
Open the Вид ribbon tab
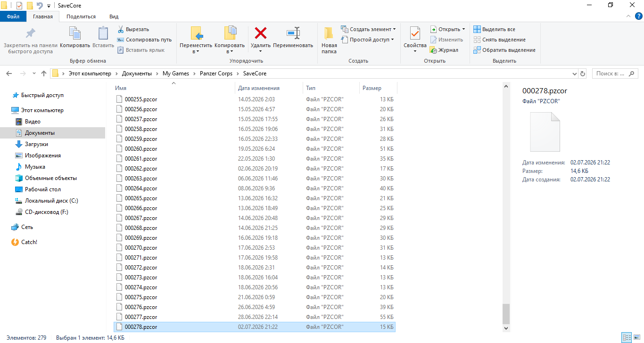click(x=114, y=16)
